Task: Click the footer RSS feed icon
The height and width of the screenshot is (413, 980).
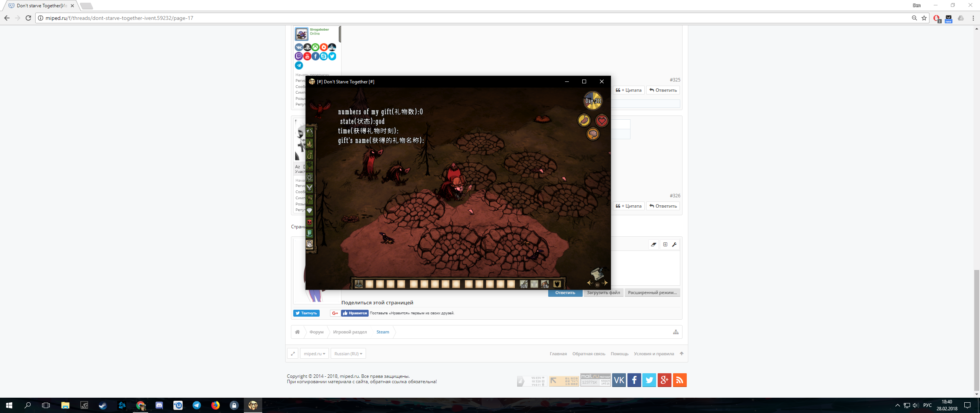Action: point(680,380)
